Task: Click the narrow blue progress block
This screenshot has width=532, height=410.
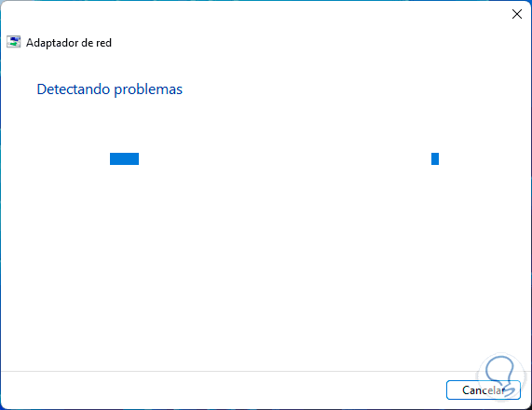Action: 435,158
